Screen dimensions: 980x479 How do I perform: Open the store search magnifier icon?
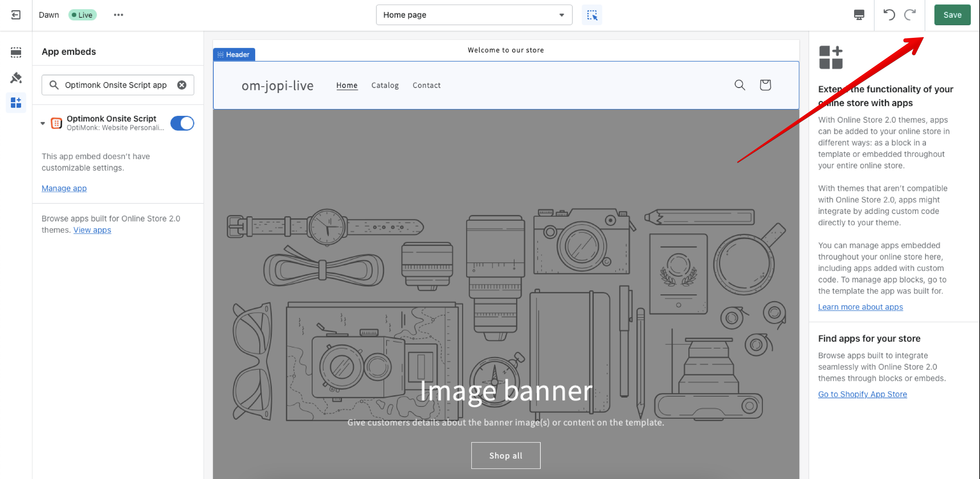739,85
